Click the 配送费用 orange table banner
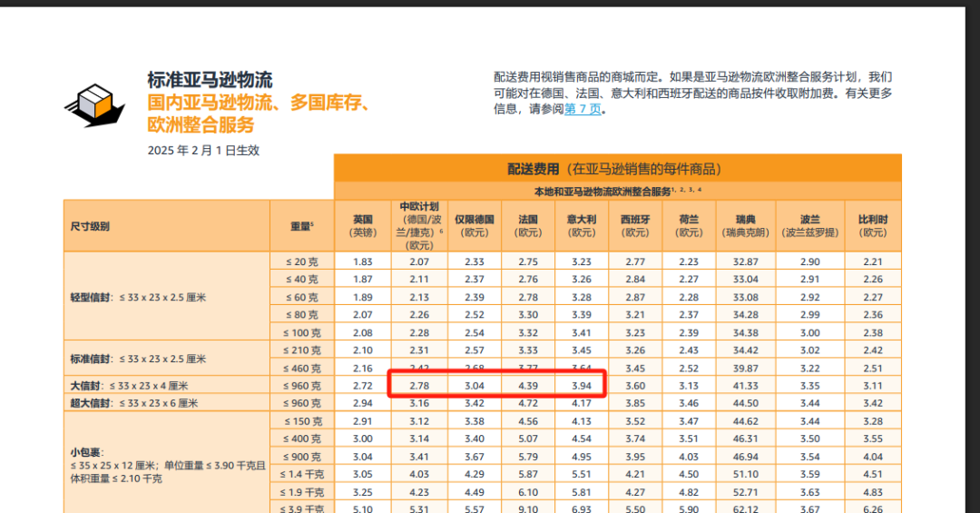This screenshot has height=513, width=980. click(618, 169)
